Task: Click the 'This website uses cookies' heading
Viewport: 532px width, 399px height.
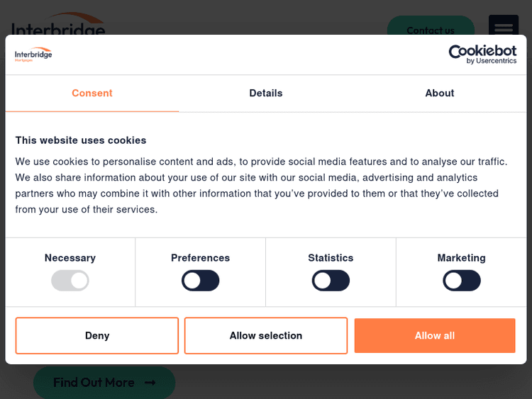Action: (x=81, y=140)
